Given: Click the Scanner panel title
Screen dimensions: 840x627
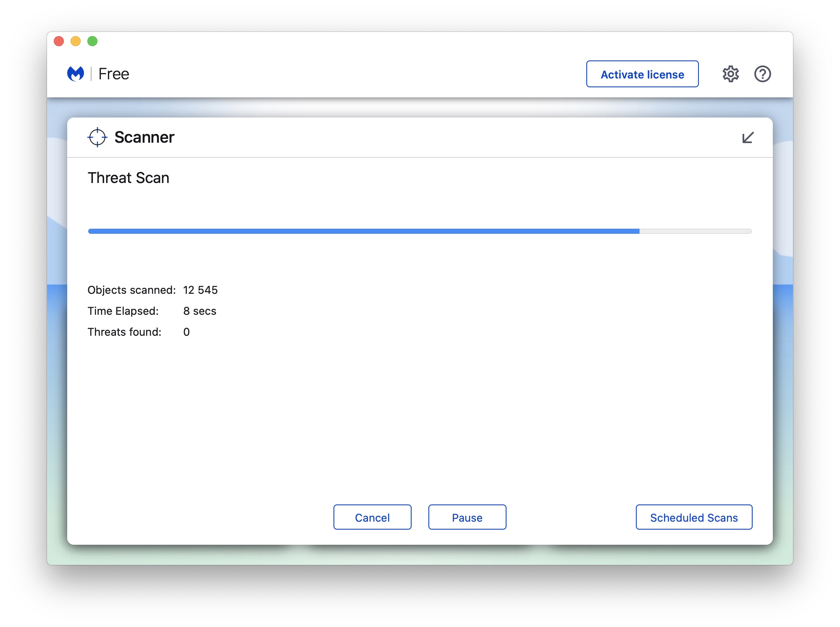Looking at the screenshot, I should 144,137.
